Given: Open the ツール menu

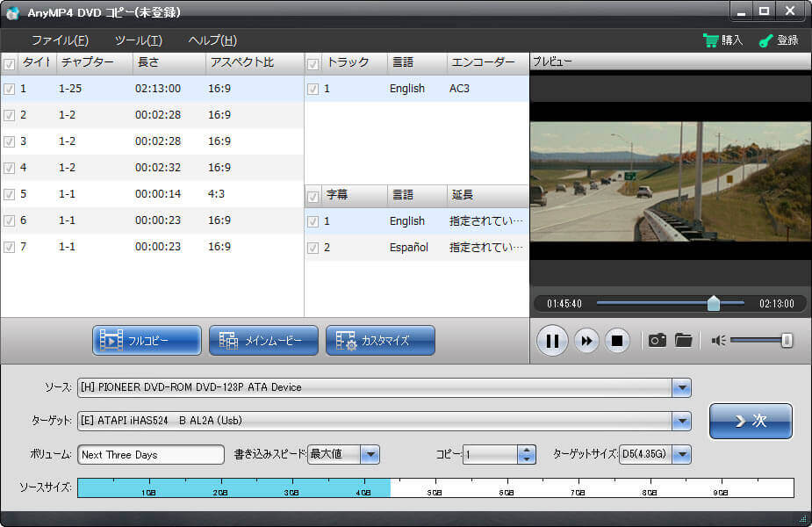Looking at the screenshot, I should pyautogui.click(x=138, y=40).
